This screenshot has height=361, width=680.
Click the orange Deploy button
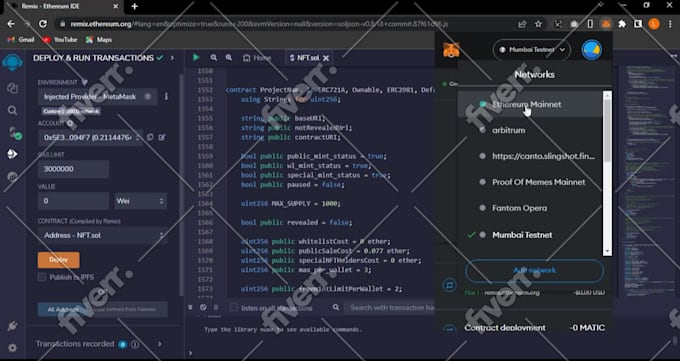click(x=59, y=260)
